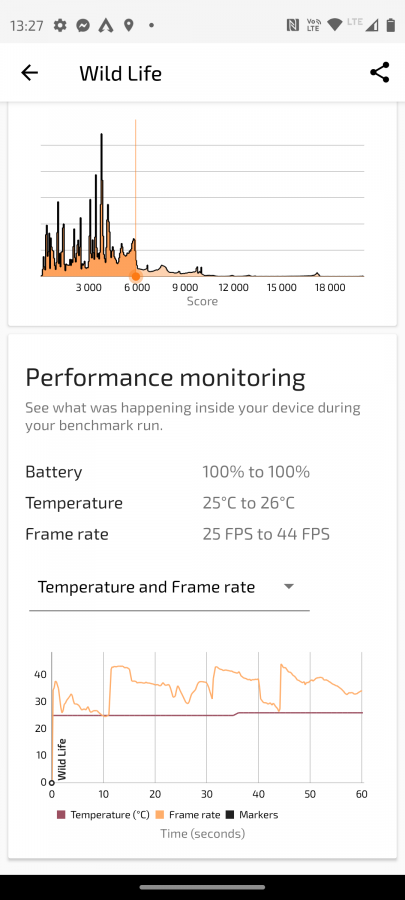Tap the Wild Life marker on chart
405x900 pixels.
[x=62, y=759]
